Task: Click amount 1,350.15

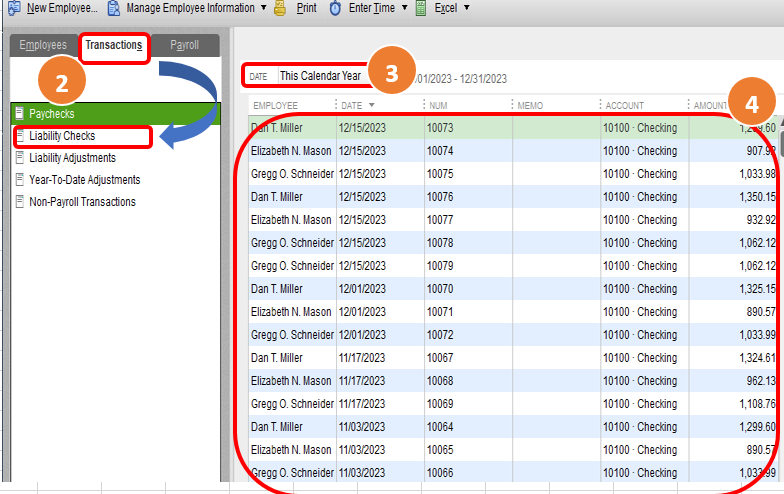Action: [x=758, y=197]
